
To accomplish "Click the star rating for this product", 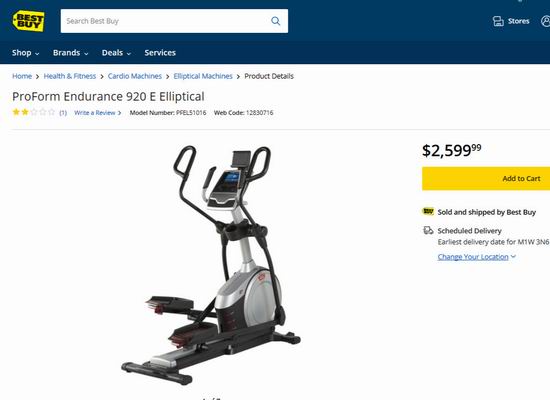I will (34, 112).
